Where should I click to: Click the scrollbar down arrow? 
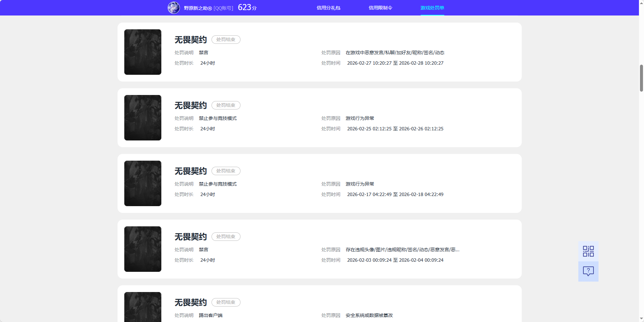point(641,319)
